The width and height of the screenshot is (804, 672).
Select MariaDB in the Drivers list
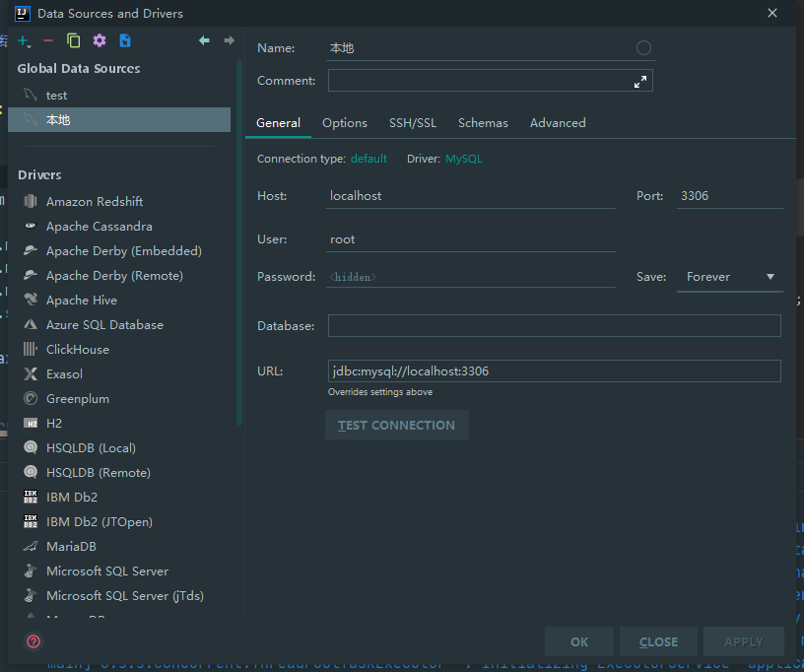coord(74,546)
